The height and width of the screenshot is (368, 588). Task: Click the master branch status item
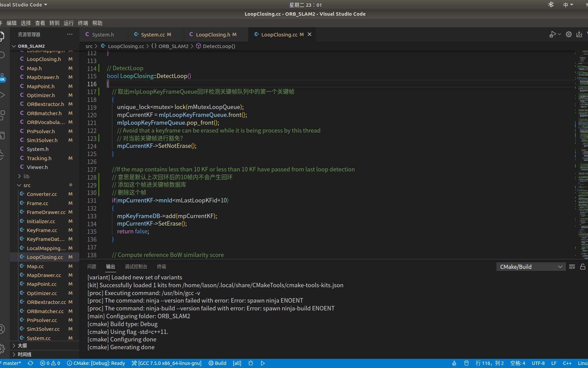[11, 363]
